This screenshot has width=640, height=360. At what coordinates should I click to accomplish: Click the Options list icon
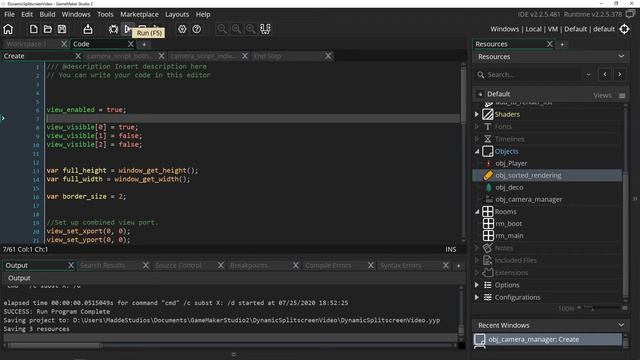click(x=488, y=285)
